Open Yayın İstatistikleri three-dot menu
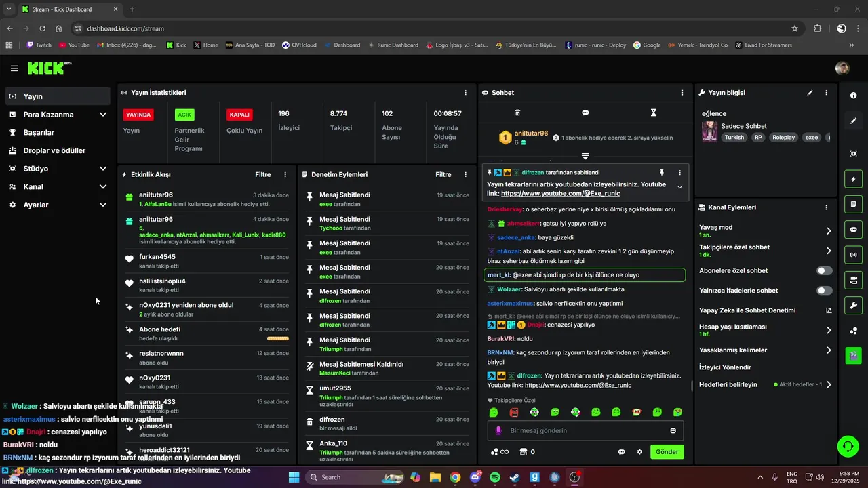The width and height of the screenshot is (868, 488). click(x=465, y=92)
